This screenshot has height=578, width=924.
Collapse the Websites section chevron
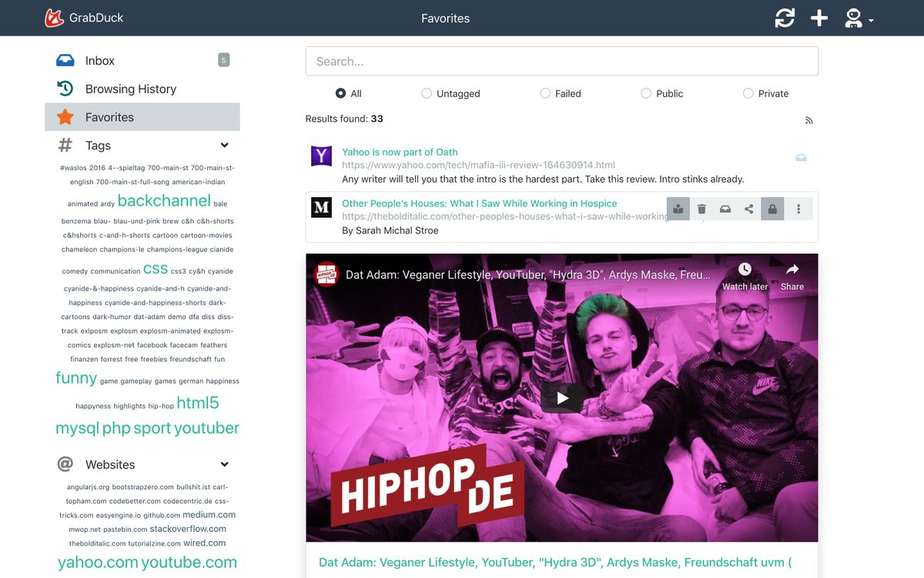click(225, 464)
